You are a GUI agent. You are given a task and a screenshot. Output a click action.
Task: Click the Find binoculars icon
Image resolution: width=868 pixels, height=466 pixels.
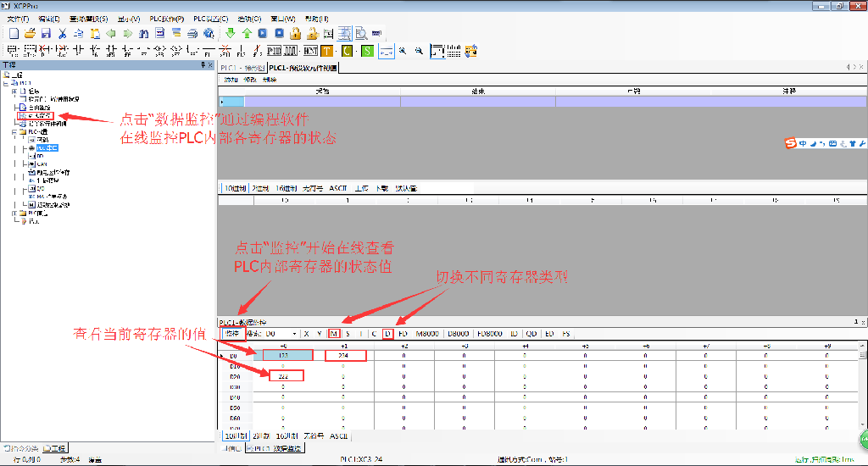pos(143,34)
